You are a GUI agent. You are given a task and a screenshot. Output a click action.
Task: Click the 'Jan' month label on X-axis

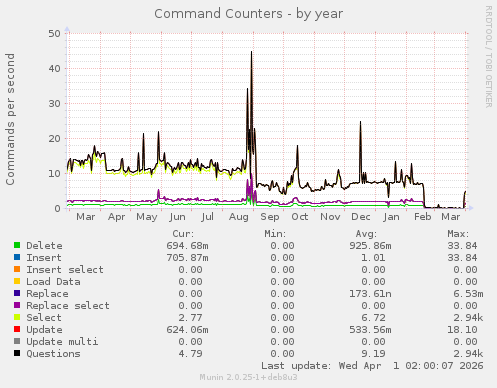pos(391,217)
